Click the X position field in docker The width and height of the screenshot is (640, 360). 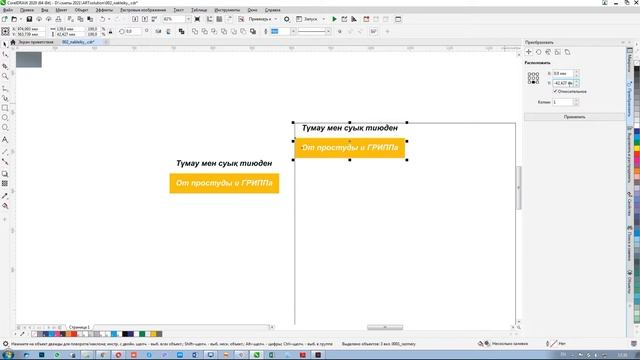click(563, 73)
